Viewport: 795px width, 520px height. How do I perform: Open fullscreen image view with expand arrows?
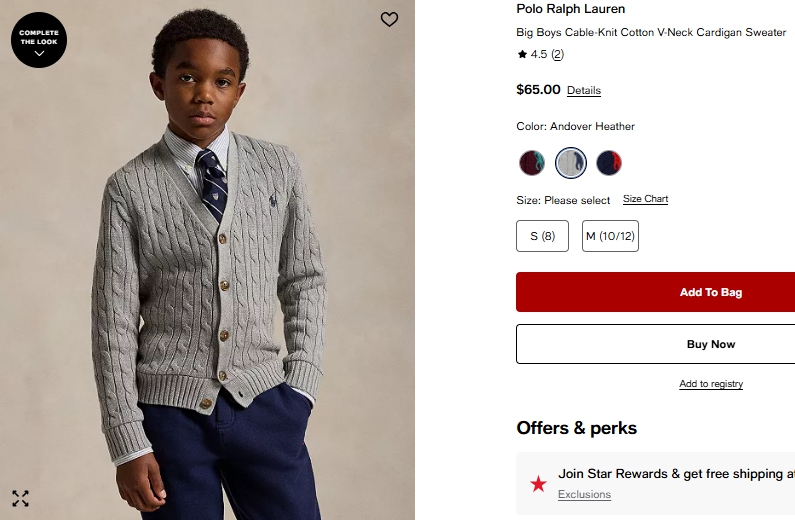coord(20,498)
